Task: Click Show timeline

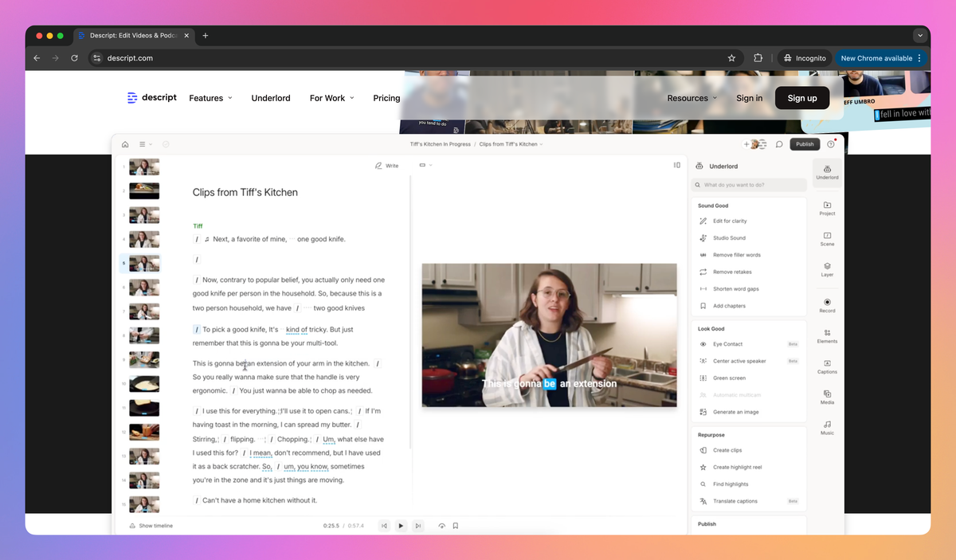Action: [x=151, y=526]
